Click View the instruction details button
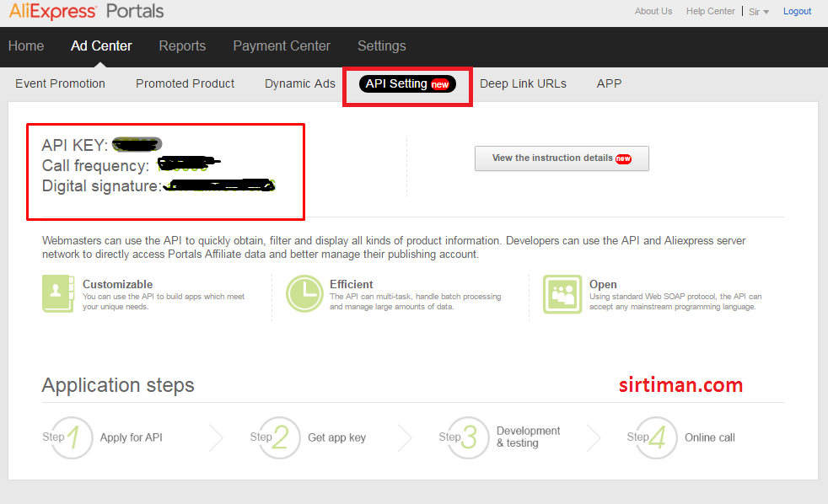The height and width of the screenshot is (504, 828). [562, 158]
